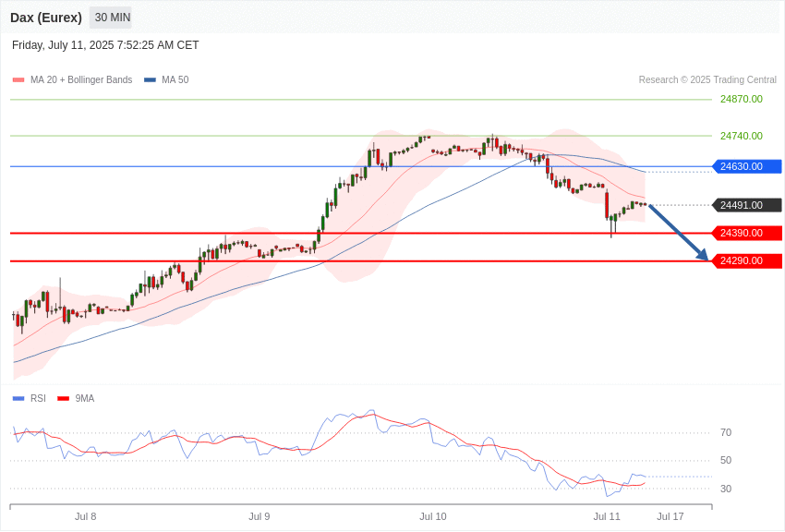This screenshot has height=532, width=785.
Task: Click the blue RSI legend swatch
Action: 18,399
